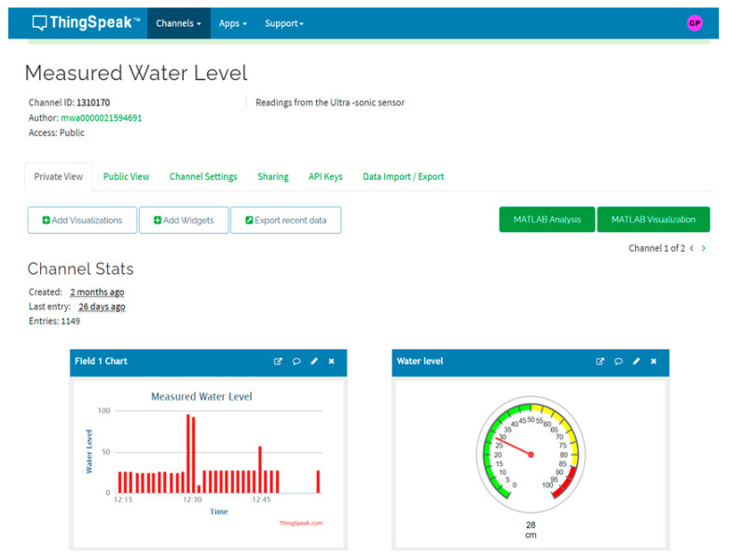This screenshot has height=560, width=729.
Task: Edit Field 1 Chart with pencil icon
Action: [314, 362]
